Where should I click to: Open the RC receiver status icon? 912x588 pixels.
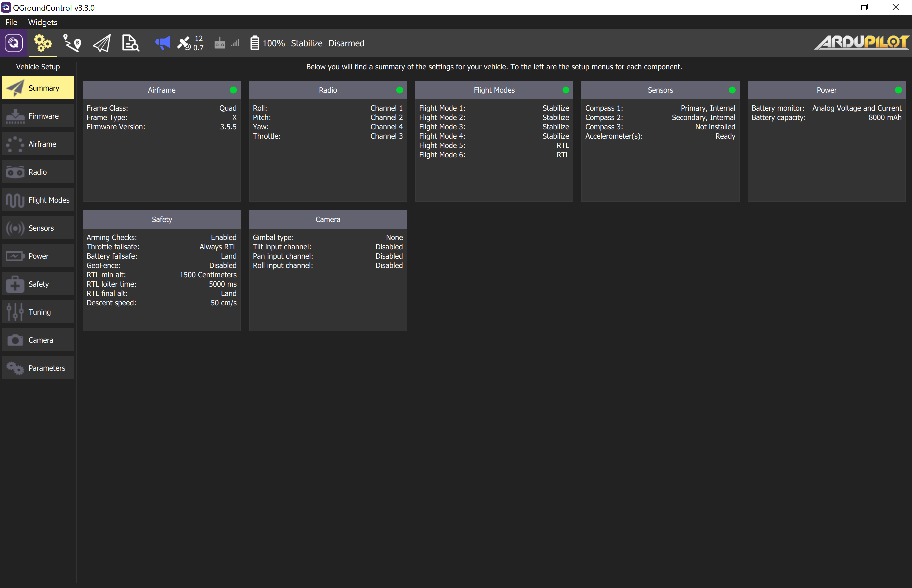pyautogui.click(x=220, y=43)
